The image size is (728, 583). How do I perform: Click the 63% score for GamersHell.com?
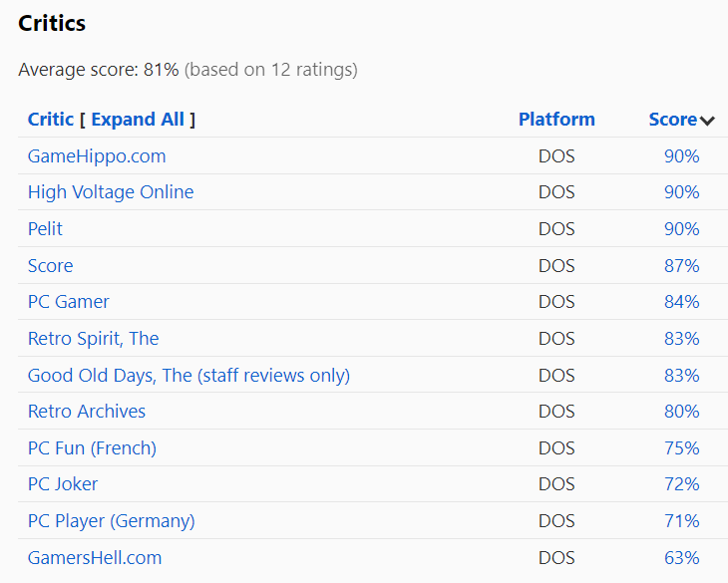681,558
